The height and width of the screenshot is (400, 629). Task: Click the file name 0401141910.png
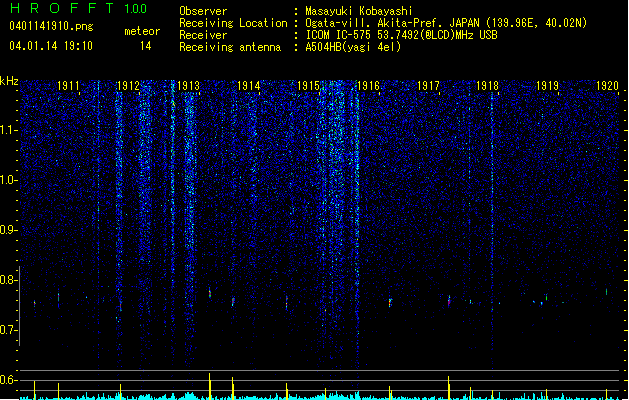click(51, 26)
